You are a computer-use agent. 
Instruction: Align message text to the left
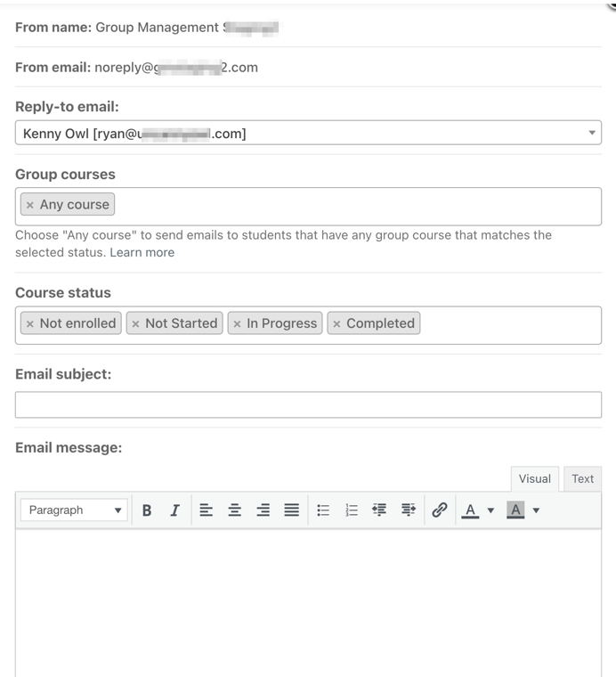pos(206,510)
